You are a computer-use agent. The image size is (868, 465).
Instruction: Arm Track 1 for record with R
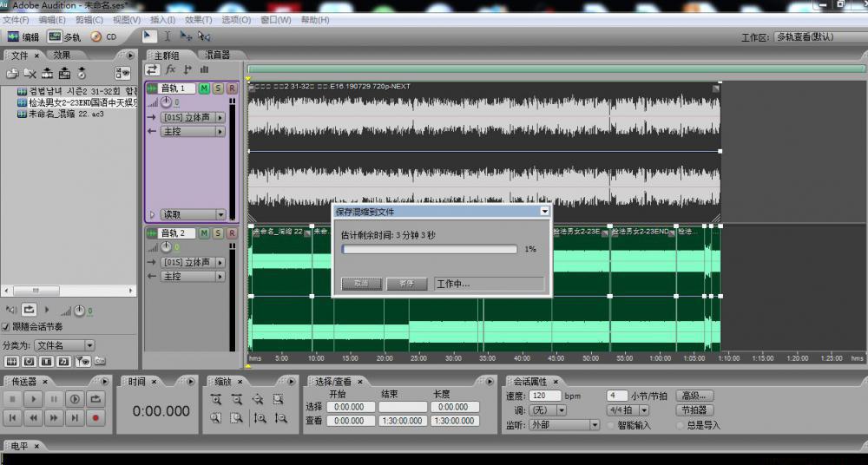coord(232,88)
